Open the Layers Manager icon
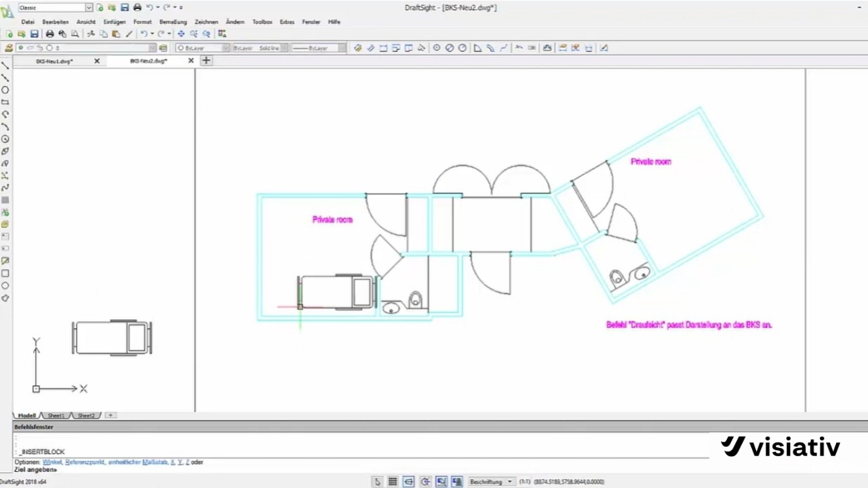The width and height of the screenshot is (868, 488). pyautogui.click(x=9, y=48)
